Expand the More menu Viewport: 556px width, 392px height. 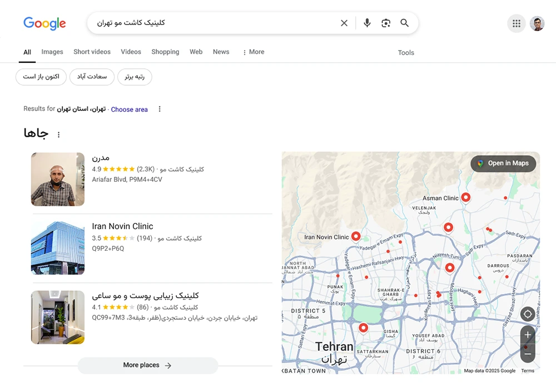(x=254, y=52)
